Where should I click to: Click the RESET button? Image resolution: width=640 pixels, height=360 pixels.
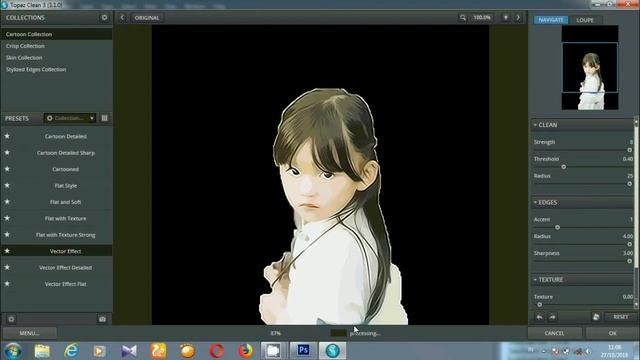tap(620, 317)
